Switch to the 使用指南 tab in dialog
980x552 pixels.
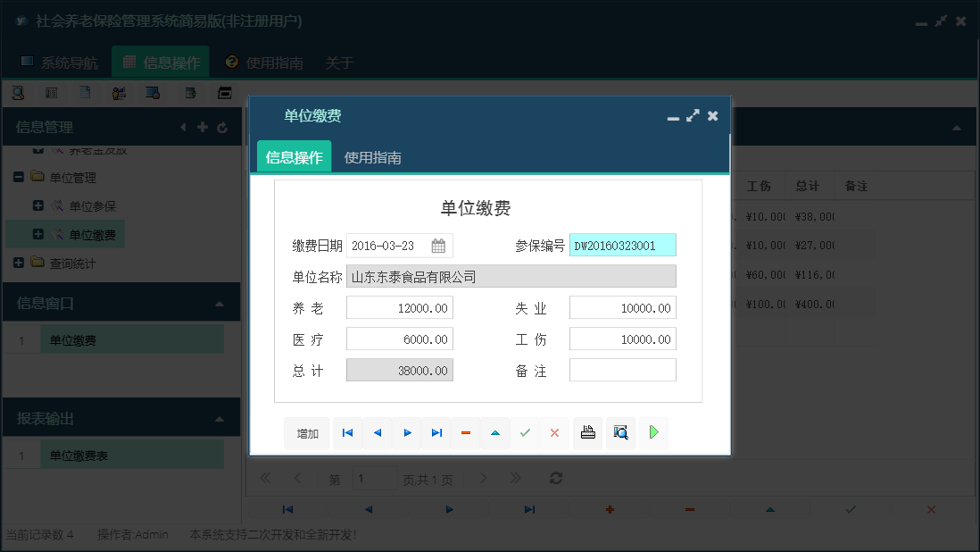[x=371, y=155]
